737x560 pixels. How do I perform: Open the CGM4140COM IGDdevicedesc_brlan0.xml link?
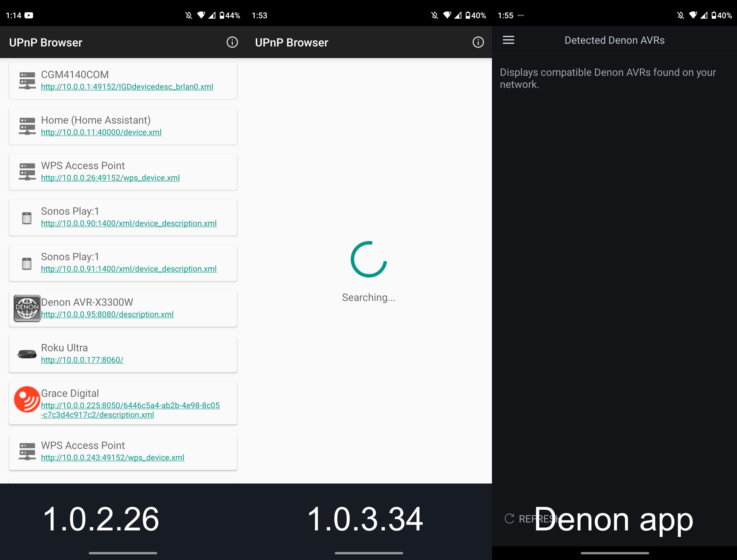127,87
